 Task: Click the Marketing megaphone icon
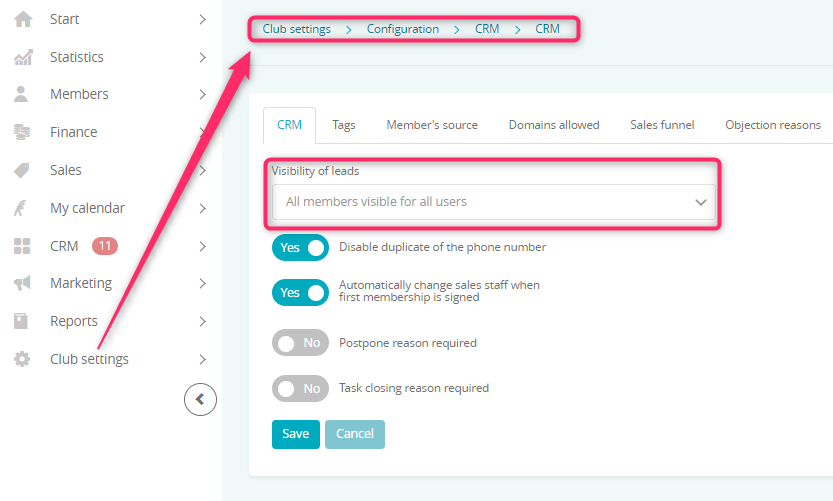22,283
